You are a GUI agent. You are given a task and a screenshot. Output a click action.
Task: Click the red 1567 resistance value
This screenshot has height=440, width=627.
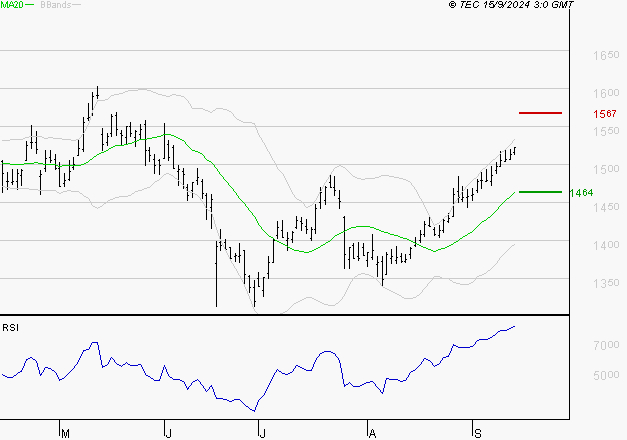(605, 114)
